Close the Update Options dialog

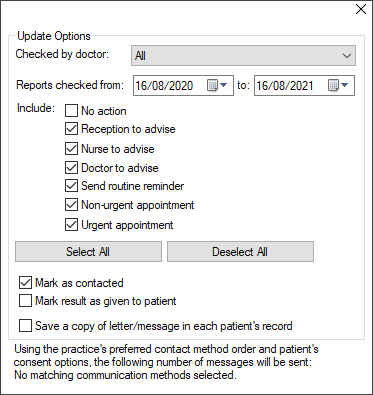click(361, 9)
